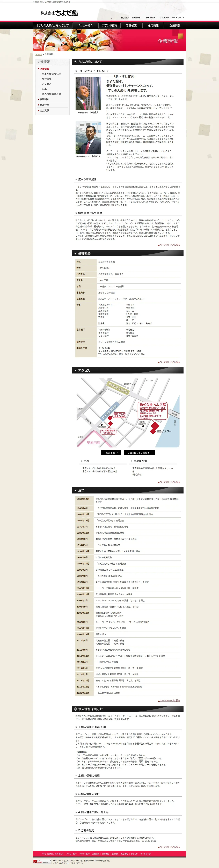Click the 個人情報保護方針 section heading

(128, 709)
